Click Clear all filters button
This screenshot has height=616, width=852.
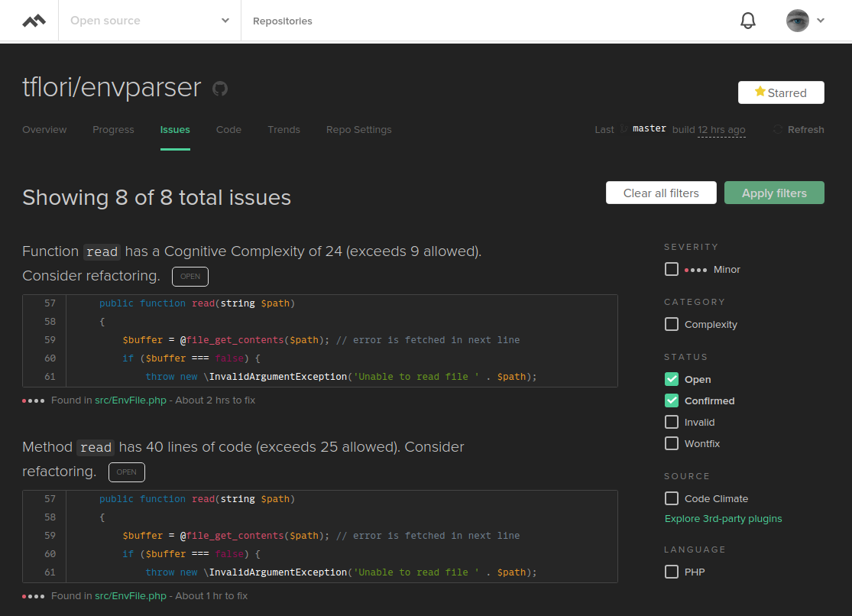click(661, 193)
